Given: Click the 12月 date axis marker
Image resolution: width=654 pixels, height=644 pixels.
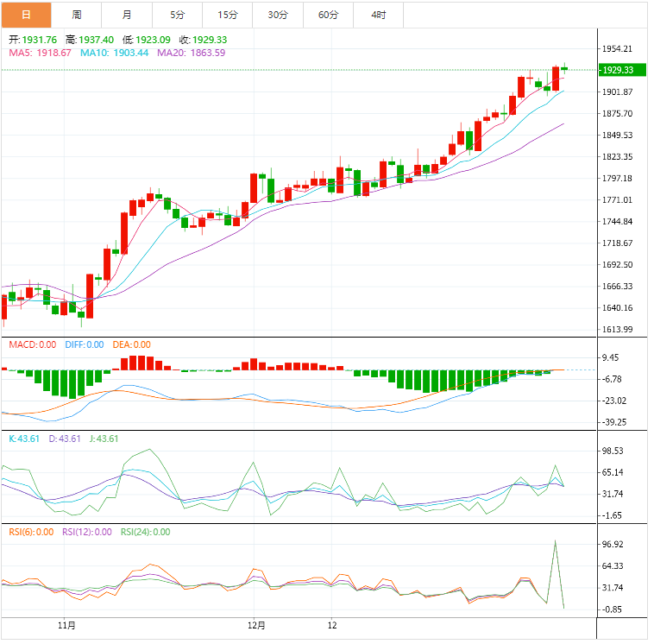Looking at the screenshot, I should 255,624.
